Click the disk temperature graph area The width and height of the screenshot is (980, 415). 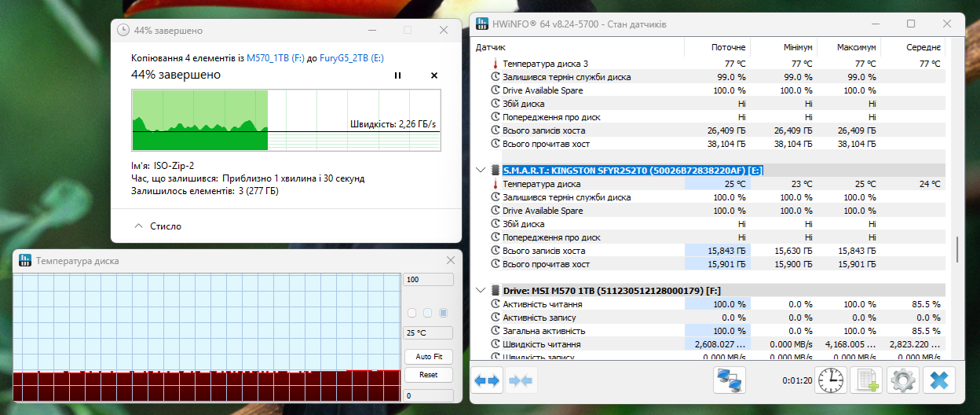tap(207, 338)
